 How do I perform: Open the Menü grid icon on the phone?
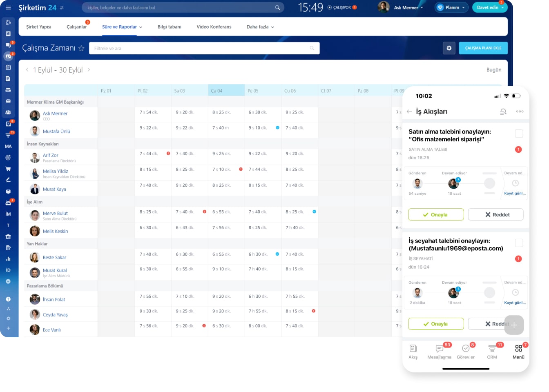click(x=518, y=349)
